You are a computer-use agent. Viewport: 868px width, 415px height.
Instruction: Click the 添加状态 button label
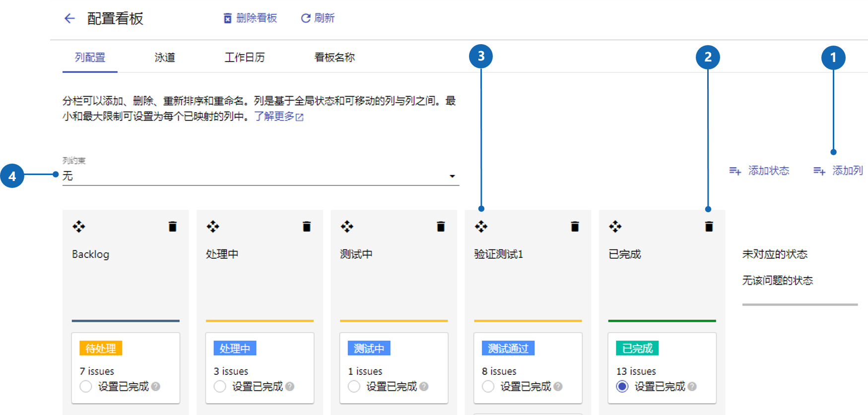coord(769,171)
